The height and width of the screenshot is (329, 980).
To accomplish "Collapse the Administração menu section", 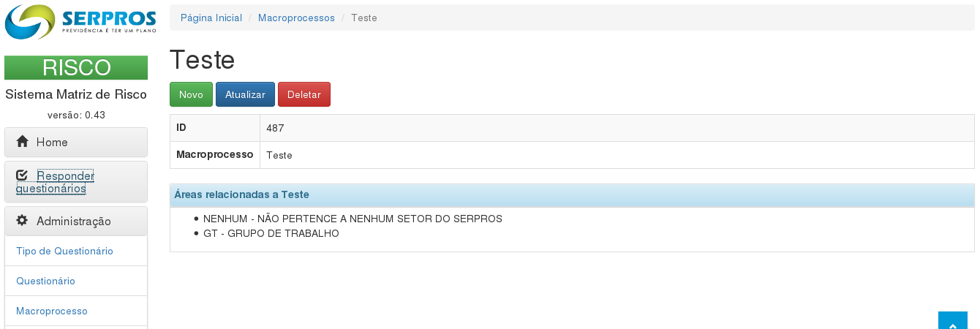I will pos(74,221).
